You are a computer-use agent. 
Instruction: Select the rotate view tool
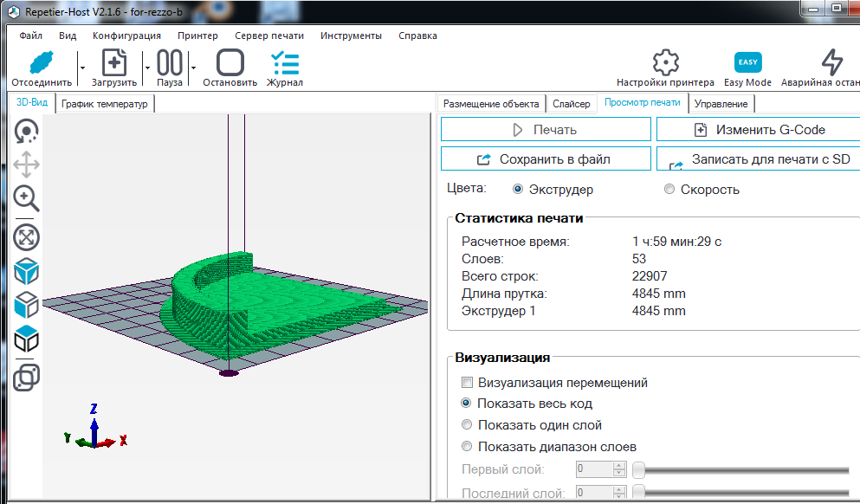click(x=26, y=131)
